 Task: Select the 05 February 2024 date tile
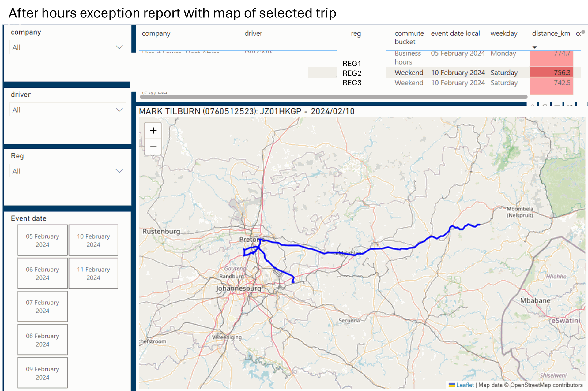(x=43, y=240)
